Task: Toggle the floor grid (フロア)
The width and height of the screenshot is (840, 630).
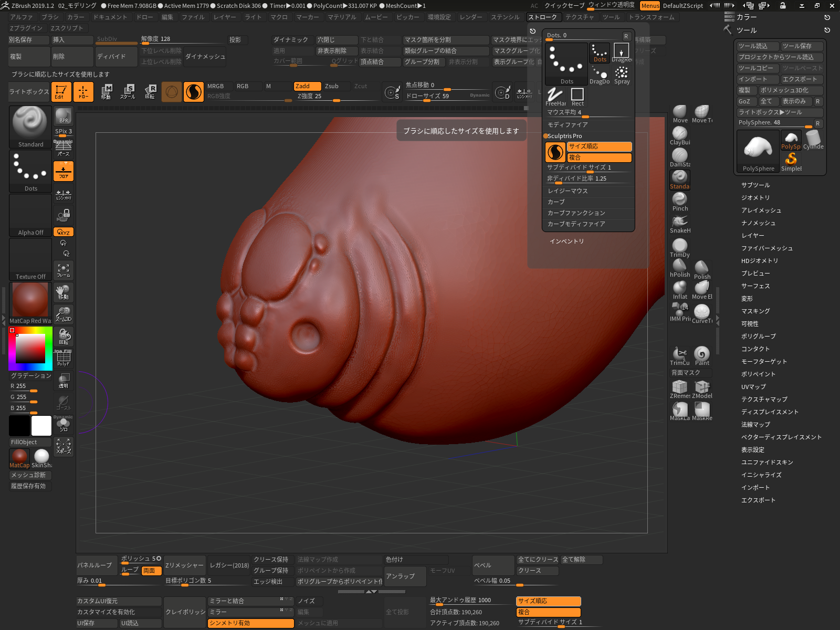Action: pos(63,171)
